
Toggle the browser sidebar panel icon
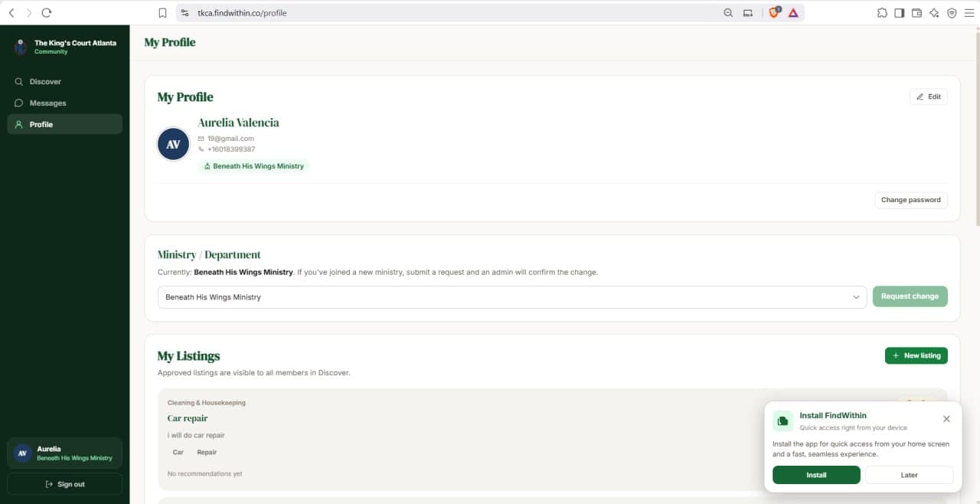[900, 13]
